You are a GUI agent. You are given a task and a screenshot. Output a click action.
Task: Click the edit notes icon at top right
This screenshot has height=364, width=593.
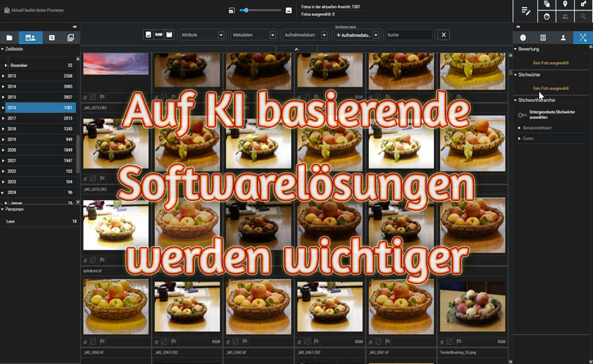click(526, 10)
